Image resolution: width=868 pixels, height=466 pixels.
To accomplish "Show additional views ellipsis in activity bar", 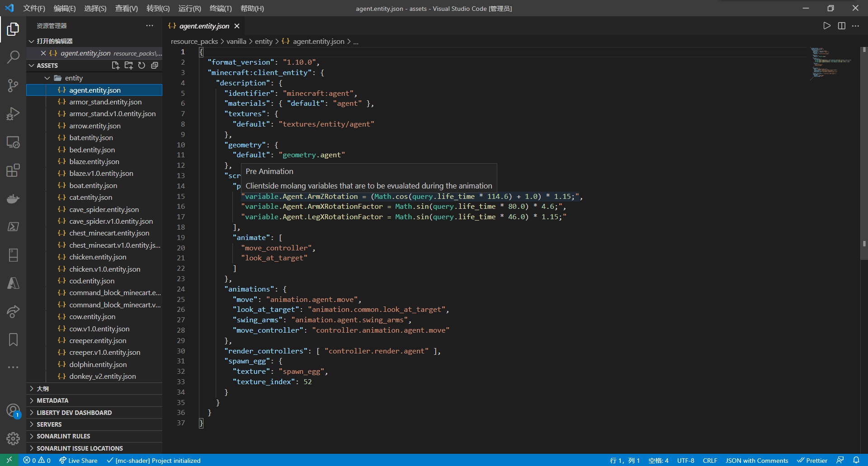I will [x=13, y=367].
